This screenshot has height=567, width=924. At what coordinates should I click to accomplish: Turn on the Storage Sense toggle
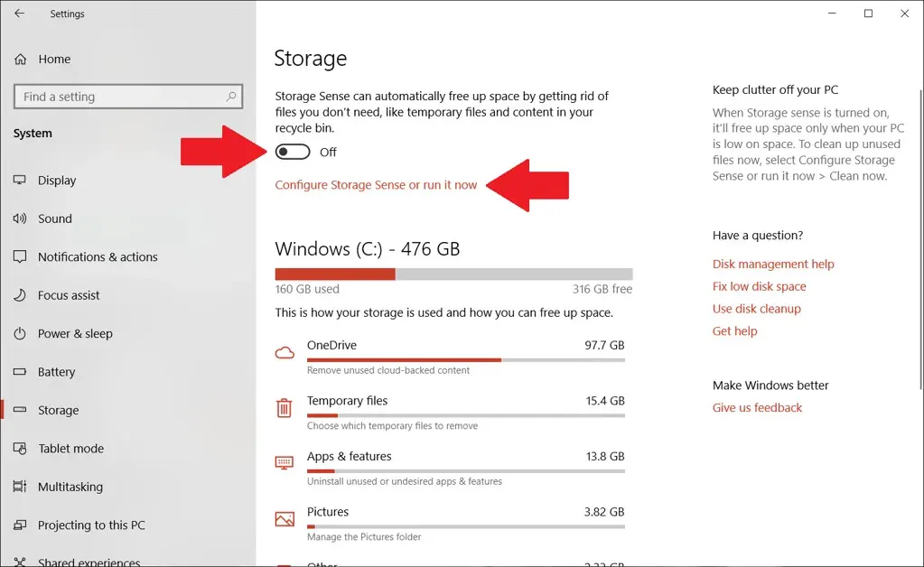click(x=293, y=152)
